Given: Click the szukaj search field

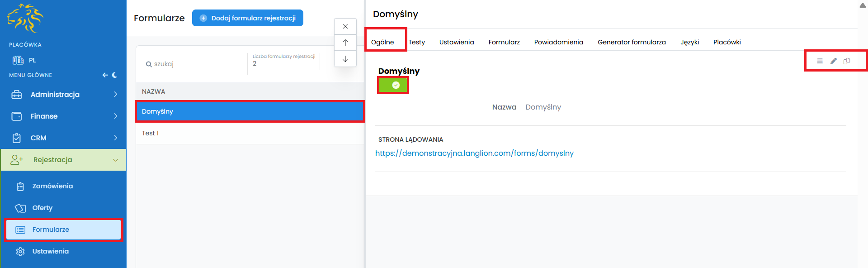Looking at the screenshot, I should pos(194,64).
